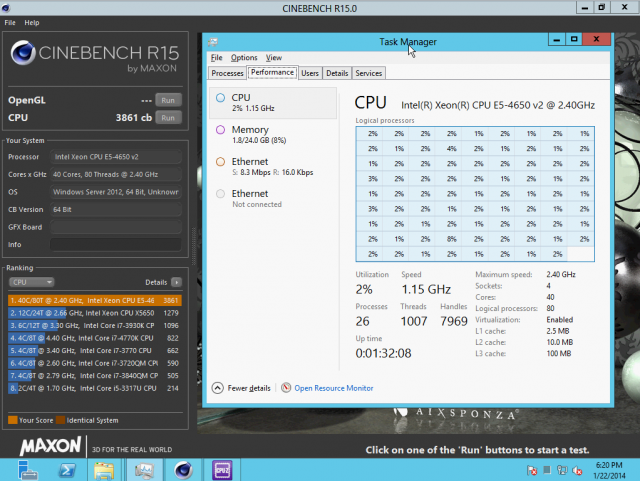Select the active Ethernet item
Image resolution: width=640 pixels, height=481 pixels.
[x=273, y=167]
